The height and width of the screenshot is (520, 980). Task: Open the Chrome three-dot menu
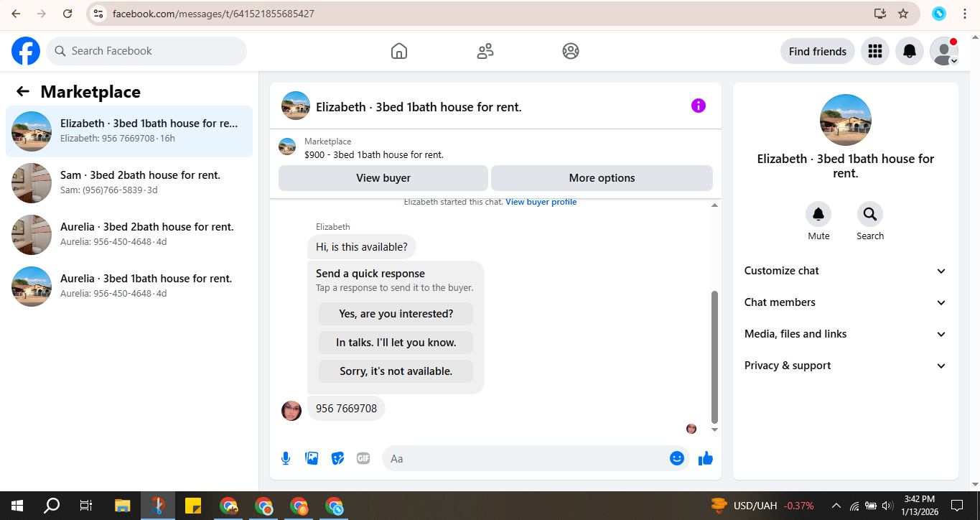(x=964, y=14)
